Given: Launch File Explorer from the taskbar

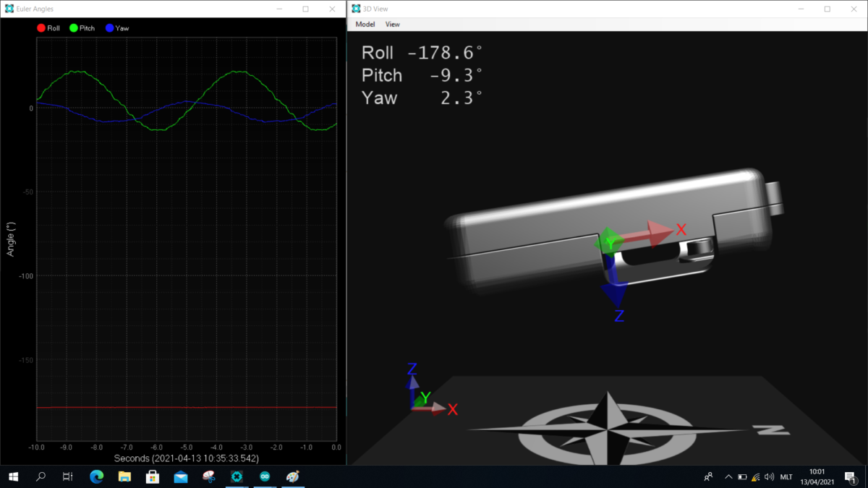Looking at the screenshot, I should click(124, 477).
